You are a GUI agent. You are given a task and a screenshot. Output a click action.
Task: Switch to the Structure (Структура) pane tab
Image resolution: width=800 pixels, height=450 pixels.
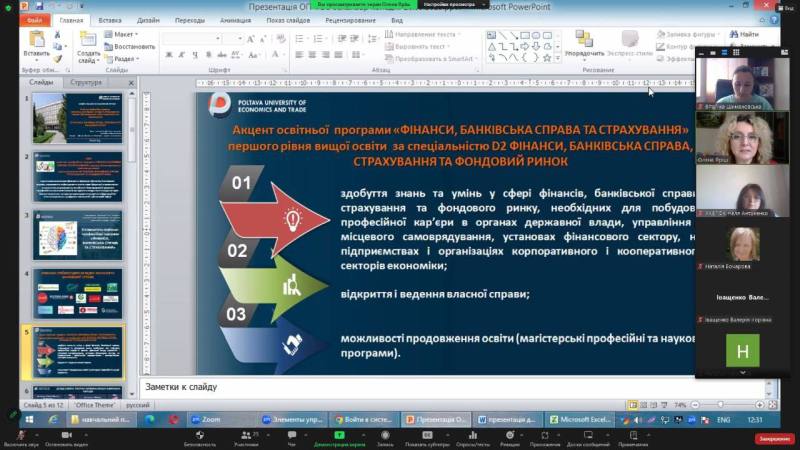point(87,82)
